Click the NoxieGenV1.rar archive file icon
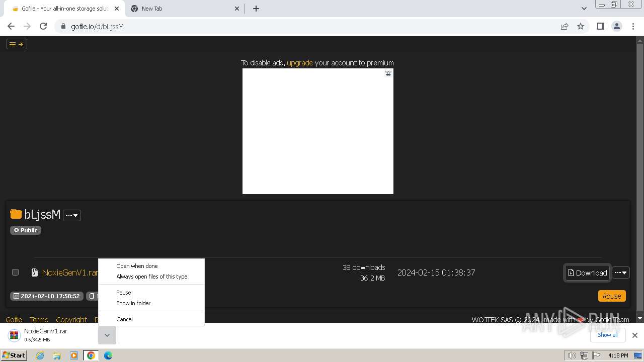The image size is (644, 362). pyautogui.click(x=34, y=273)
